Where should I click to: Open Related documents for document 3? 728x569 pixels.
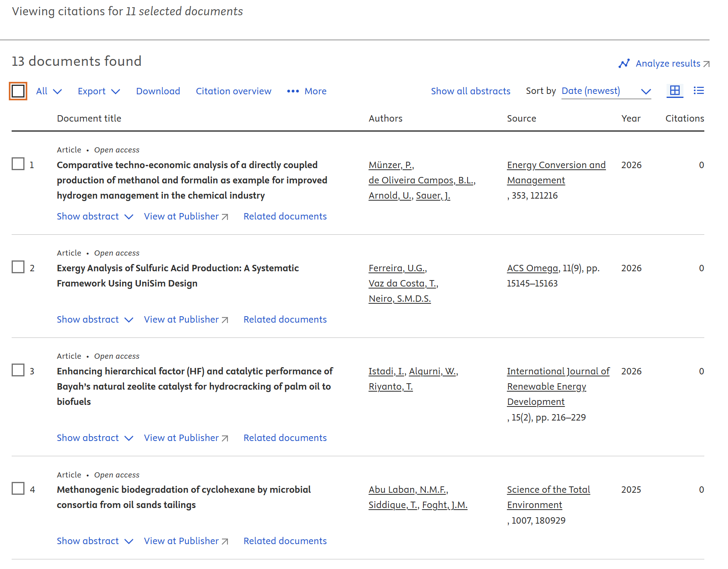pyautogui.click(x=285, y=438)
